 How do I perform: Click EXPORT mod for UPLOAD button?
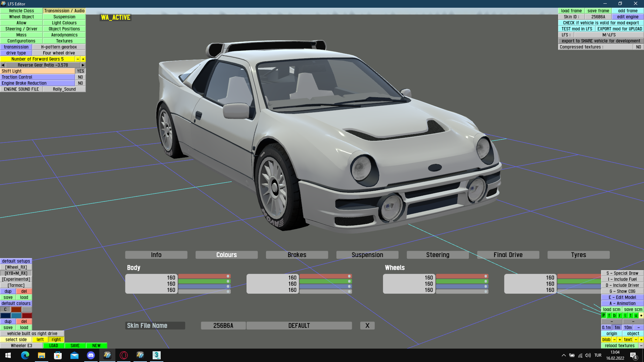(620, 29)
